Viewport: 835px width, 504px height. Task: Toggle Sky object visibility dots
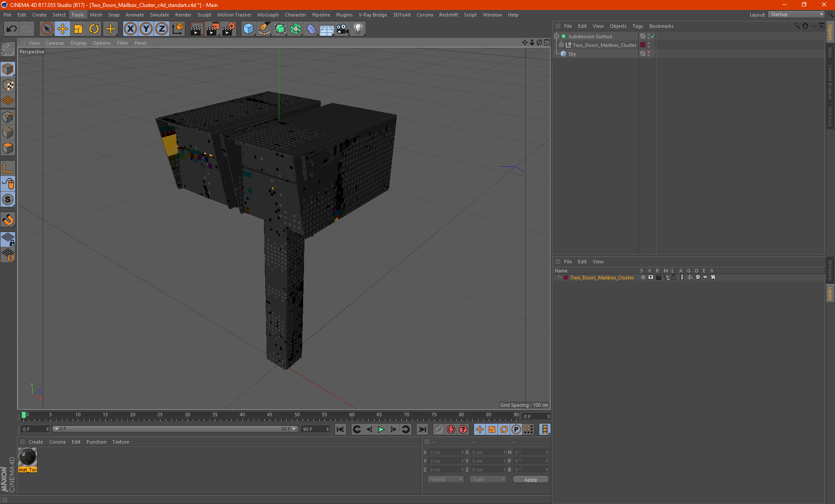pos(648,53)
